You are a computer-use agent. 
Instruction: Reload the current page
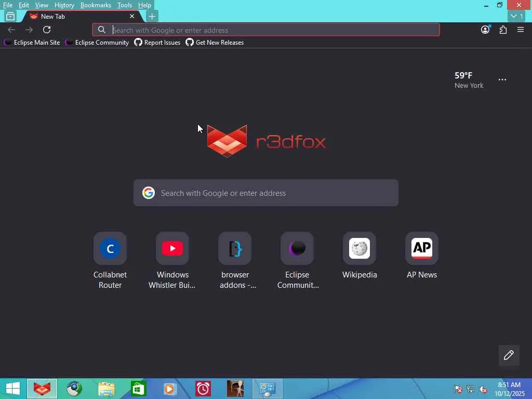[x=47, y=30]
